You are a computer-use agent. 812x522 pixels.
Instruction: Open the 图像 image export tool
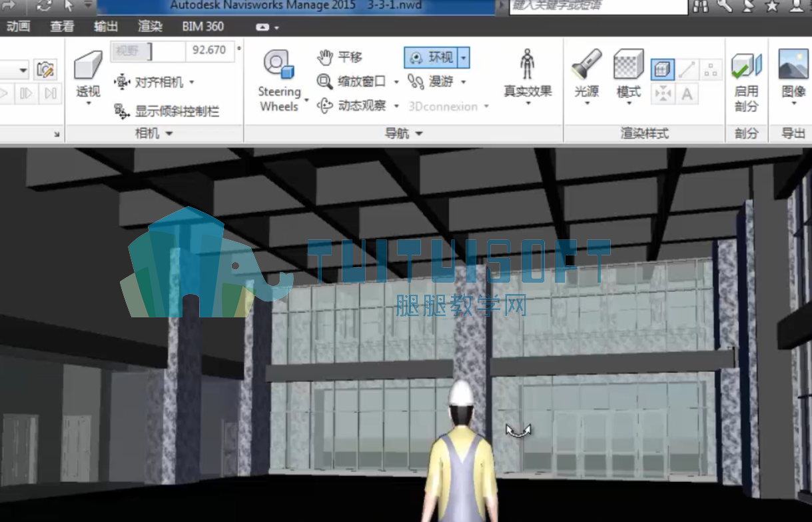793,76
